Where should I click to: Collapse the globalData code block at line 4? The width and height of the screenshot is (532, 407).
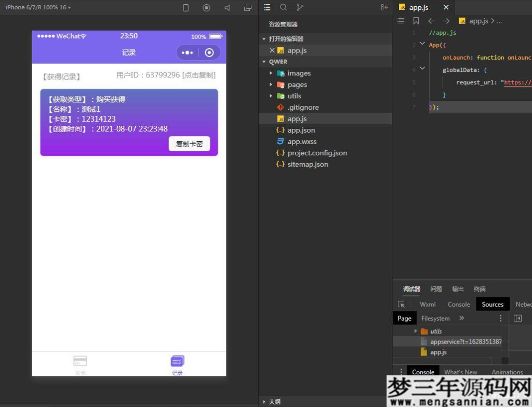click(x=422, y=69)
